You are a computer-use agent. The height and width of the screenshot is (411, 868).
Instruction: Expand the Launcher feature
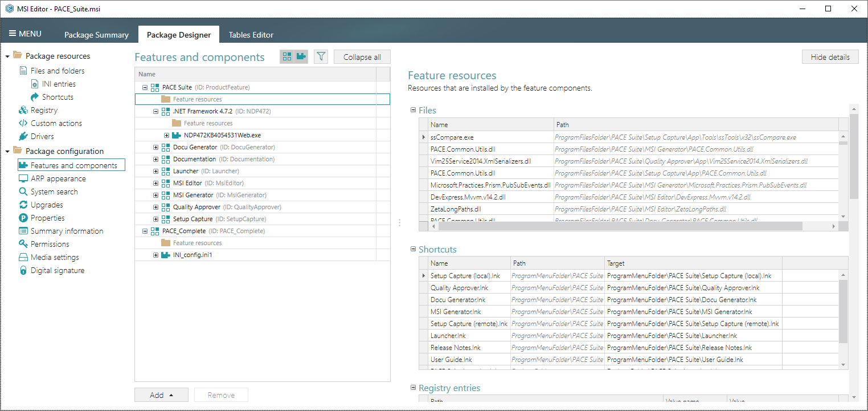pos(155,171)
